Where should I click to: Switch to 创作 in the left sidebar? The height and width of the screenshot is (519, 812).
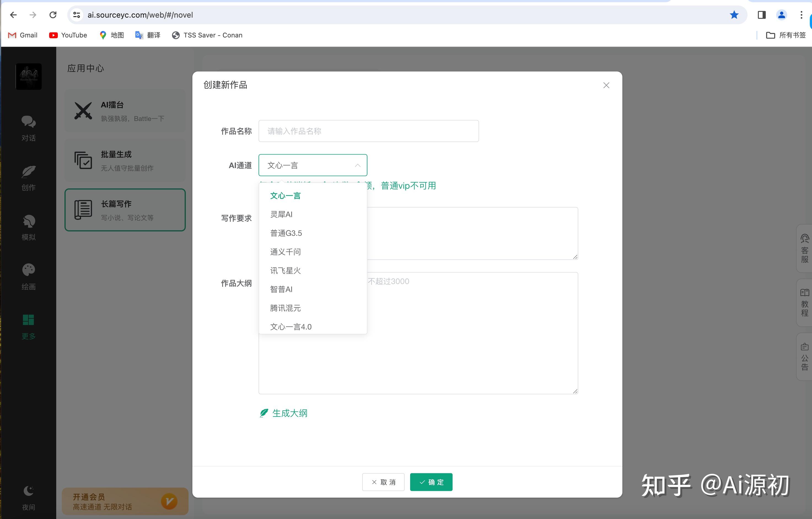[x=29, y=178]
